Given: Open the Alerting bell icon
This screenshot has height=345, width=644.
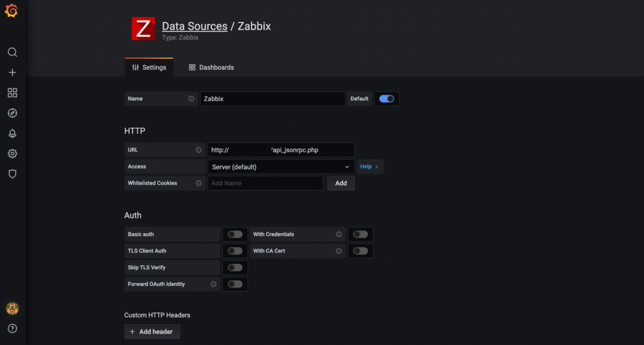Looking at the screenshot, I should pyautogui.click(x=12, y=133).
